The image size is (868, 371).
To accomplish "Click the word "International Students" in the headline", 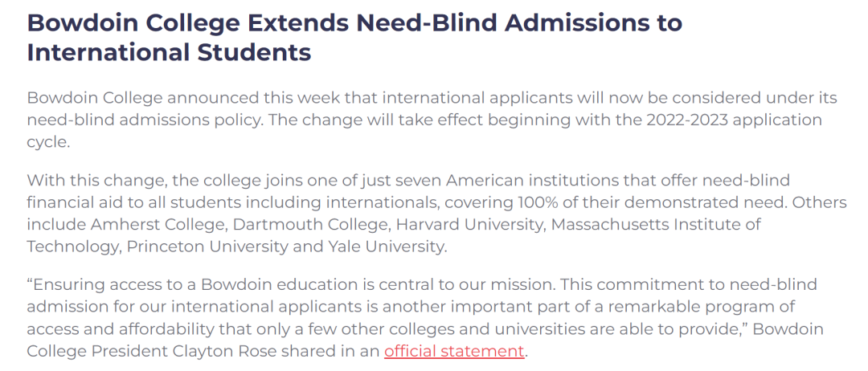I will [x=169, y=53].
